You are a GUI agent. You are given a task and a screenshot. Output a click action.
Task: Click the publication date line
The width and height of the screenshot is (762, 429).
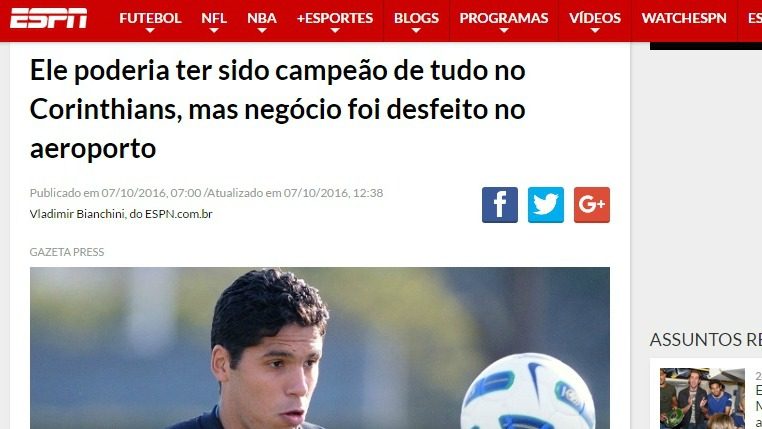[207, 193]
